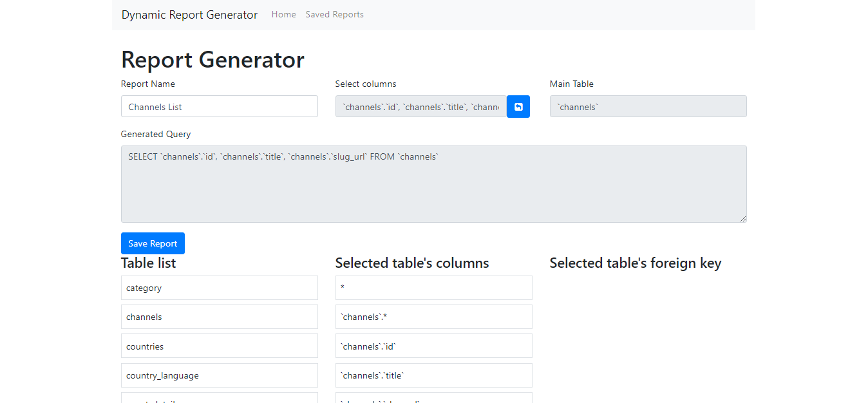
Task: Click the Selected table's foreign key heading area
Action: tap(636, 263)
